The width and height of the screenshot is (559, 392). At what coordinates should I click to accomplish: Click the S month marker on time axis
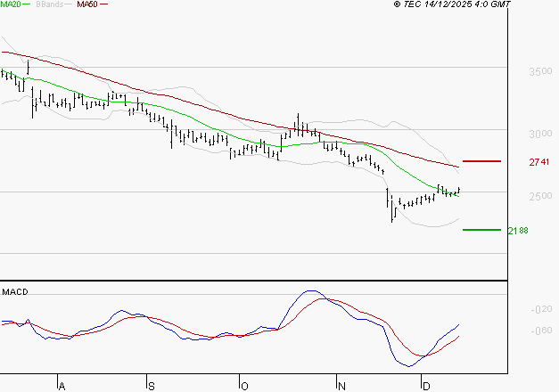[152, 386]
